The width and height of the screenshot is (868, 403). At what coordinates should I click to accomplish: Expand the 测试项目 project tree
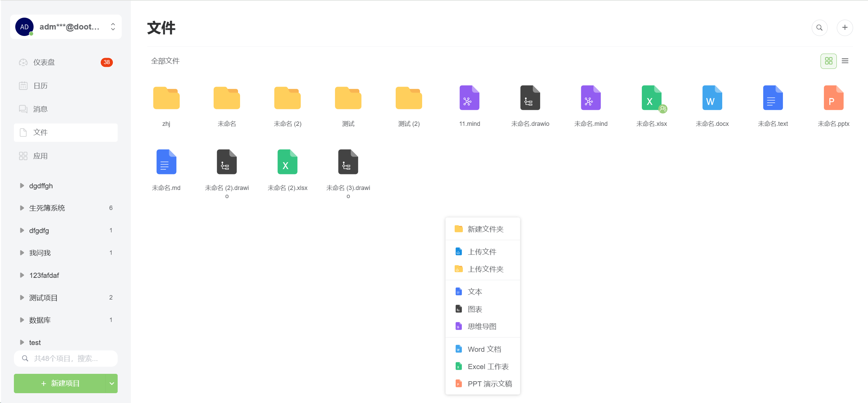[22, 298]
